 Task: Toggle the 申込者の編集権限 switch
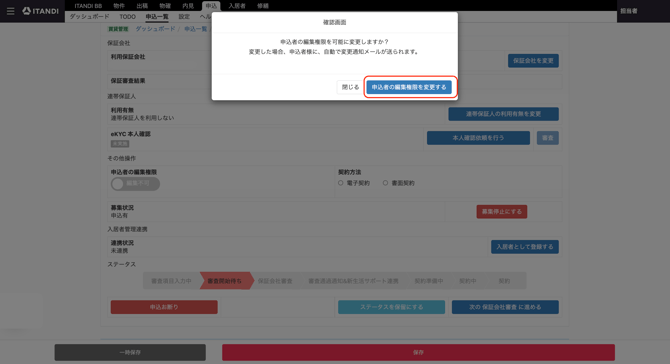[135, 184]
